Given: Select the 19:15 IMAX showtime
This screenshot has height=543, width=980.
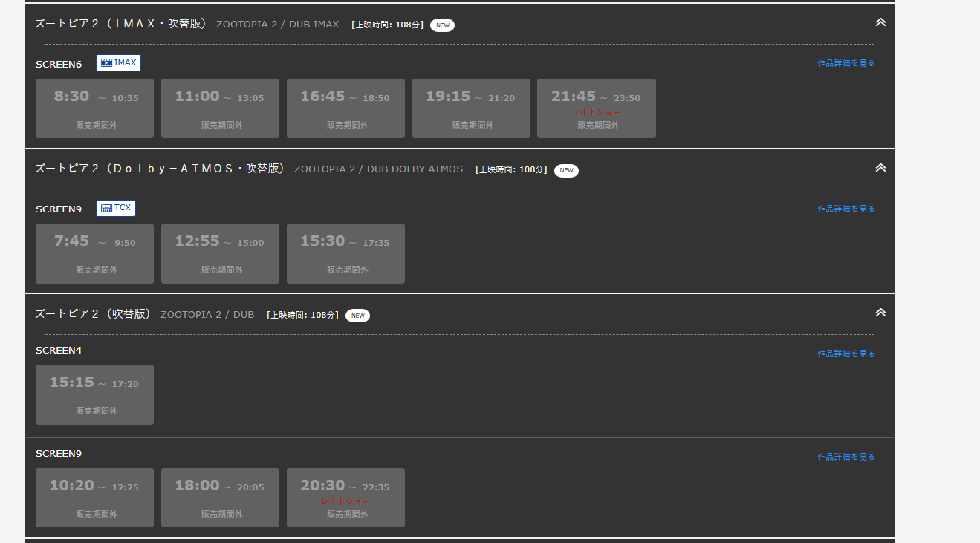Looking at the screenshot, I should 471,108.
